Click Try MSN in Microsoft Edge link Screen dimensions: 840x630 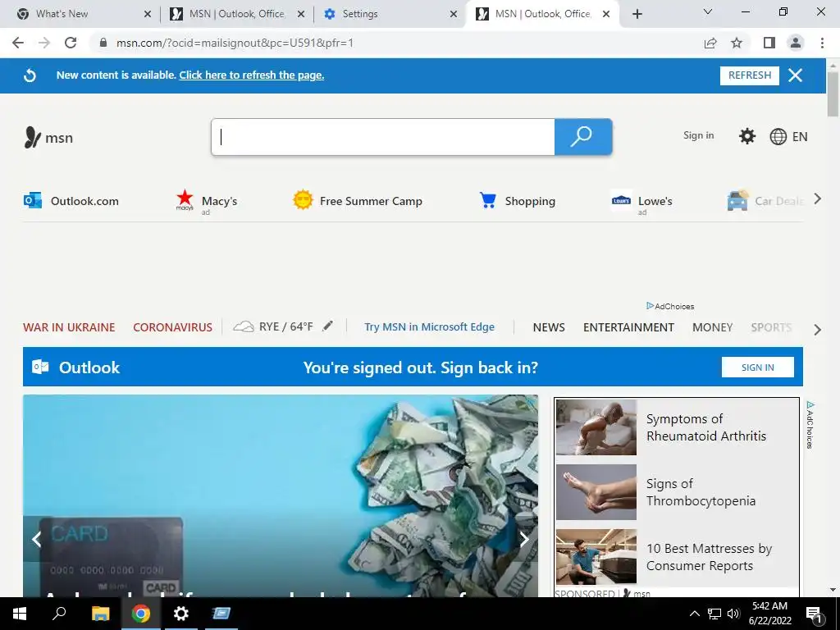click(429, 326)
